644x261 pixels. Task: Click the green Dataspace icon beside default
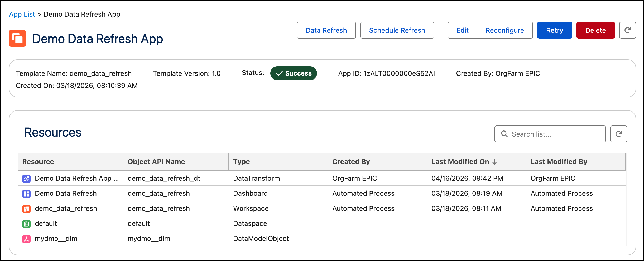tap(26, 224)
